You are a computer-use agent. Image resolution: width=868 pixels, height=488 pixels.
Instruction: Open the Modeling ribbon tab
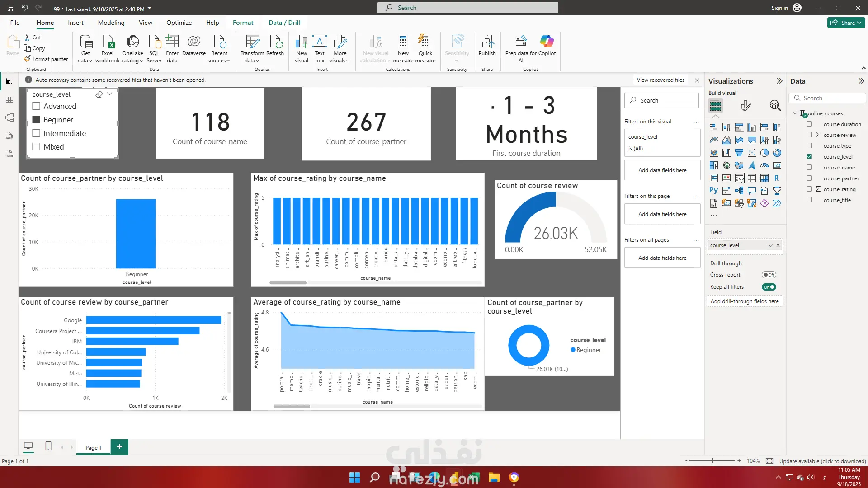point(111,23)
